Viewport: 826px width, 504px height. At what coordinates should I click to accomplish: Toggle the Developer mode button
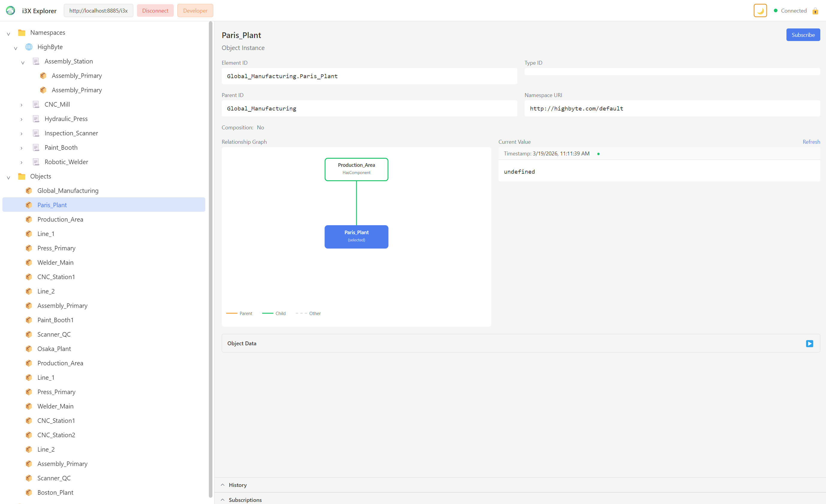pyautogui.click(x=195, y=10)
